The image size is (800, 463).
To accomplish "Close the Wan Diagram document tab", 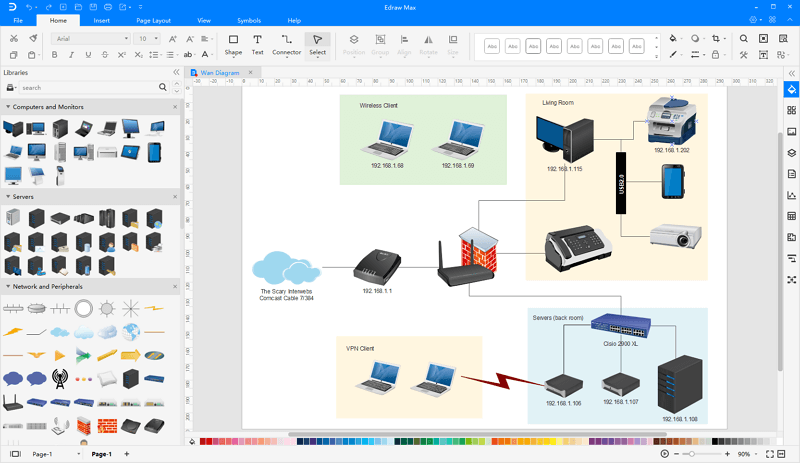I will [x=251, y=72].
